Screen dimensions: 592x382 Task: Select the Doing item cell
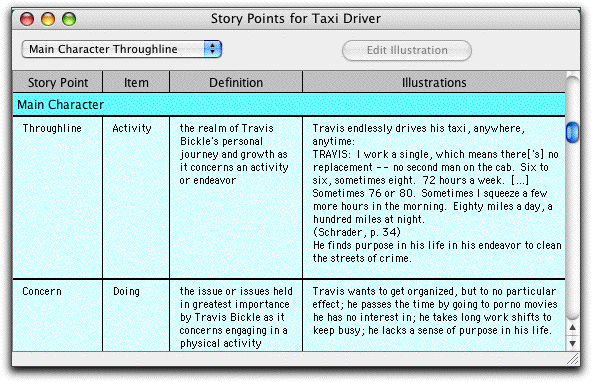point(136,316)
